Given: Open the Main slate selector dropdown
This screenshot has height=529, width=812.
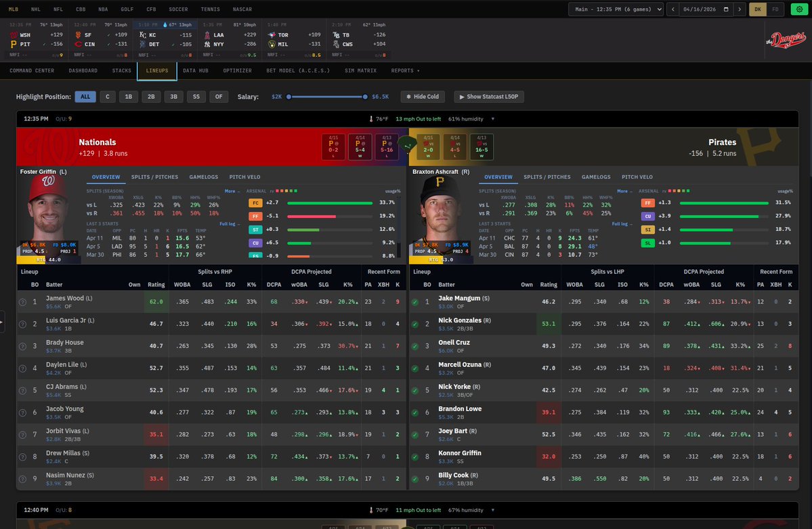Looking at the screenshot, I should click(x=616, y=9).
